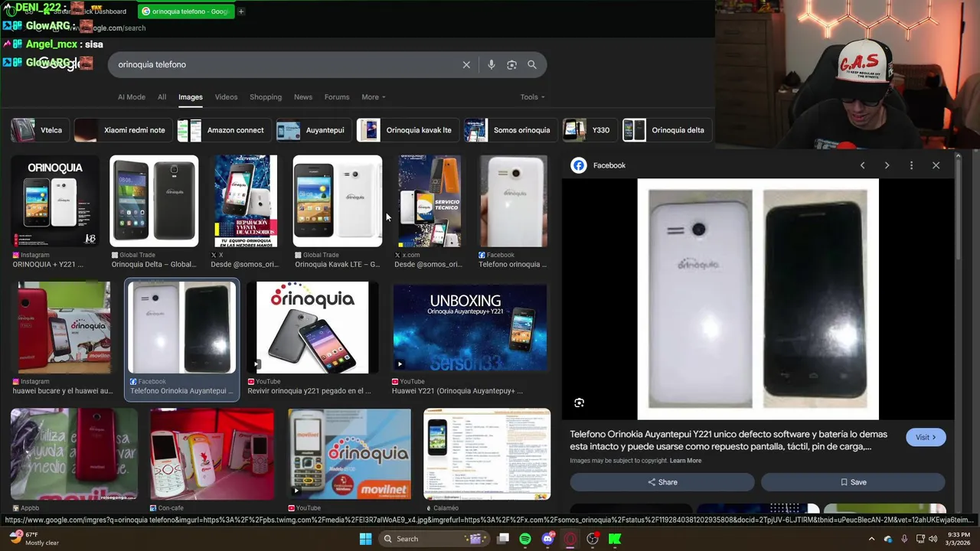
Task: Clear the search box with the X icon
Action: [x=466, y=65]
